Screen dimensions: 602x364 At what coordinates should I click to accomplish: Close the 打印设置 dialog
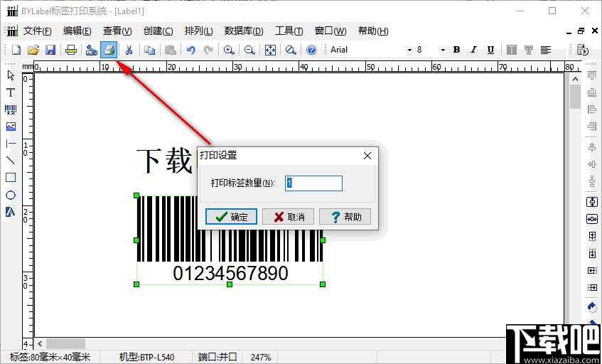(367, 156)
